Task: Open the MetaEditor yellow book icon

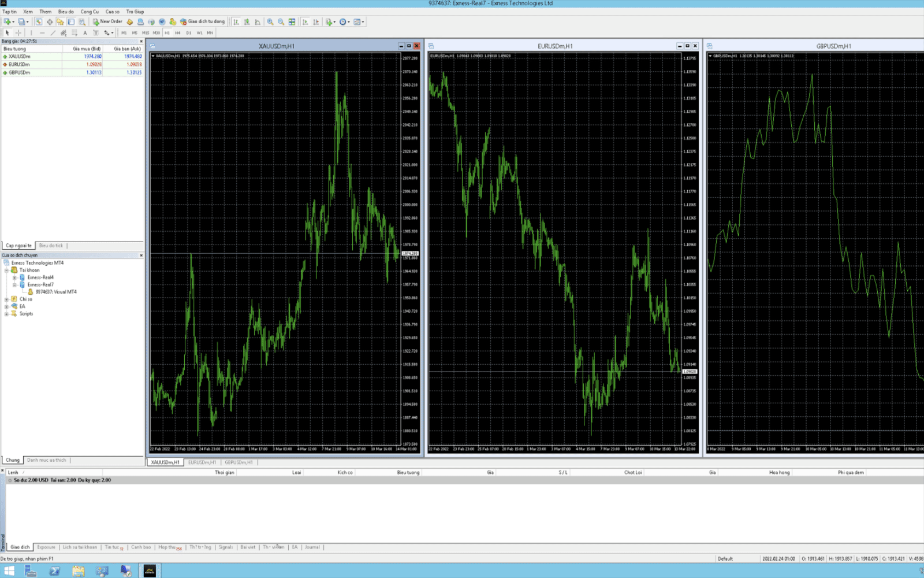Action: pos(129,21)
